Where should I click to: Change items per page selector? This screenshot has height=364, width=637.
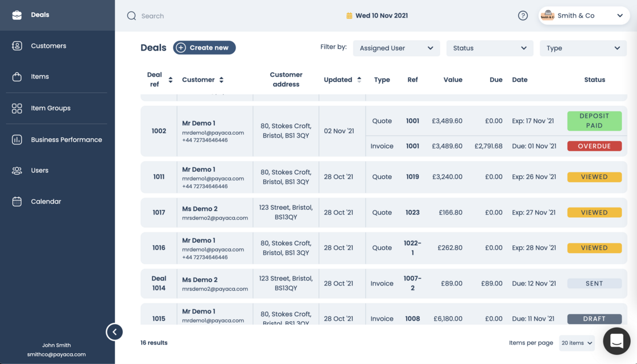577,343
